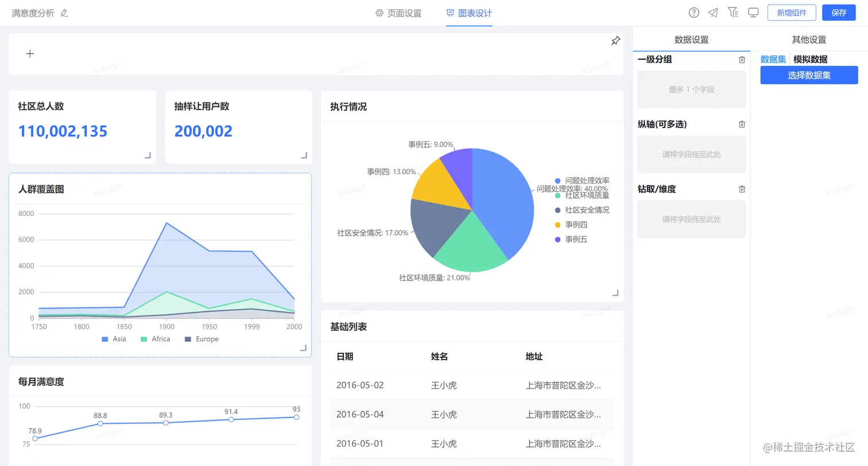Click the edit pencil icon next to 满意度分析
Viewport: 868px width, 466px height.
[x=64, y=13]
